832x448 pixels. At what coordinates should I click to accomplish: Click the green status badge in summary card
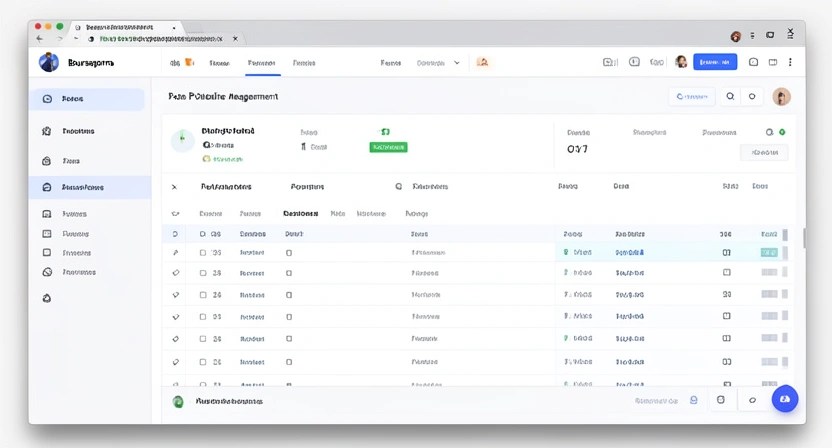pos(388,147)
